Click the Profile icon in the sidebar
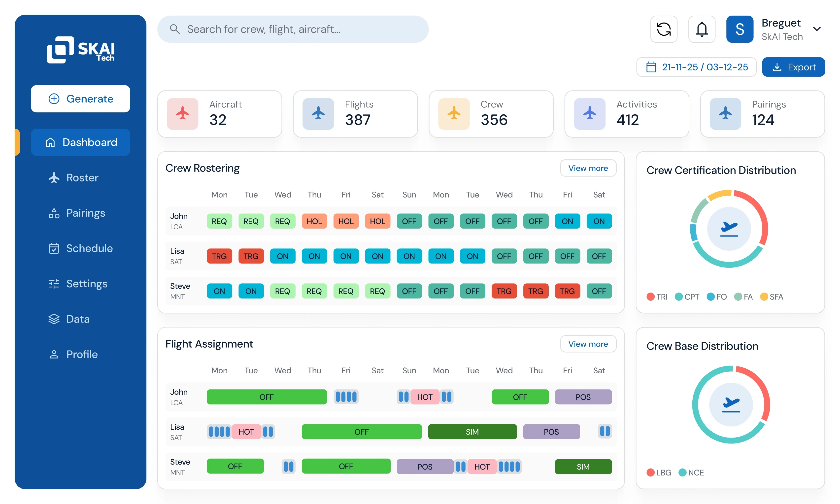840x504 pixels. point(54,354)
